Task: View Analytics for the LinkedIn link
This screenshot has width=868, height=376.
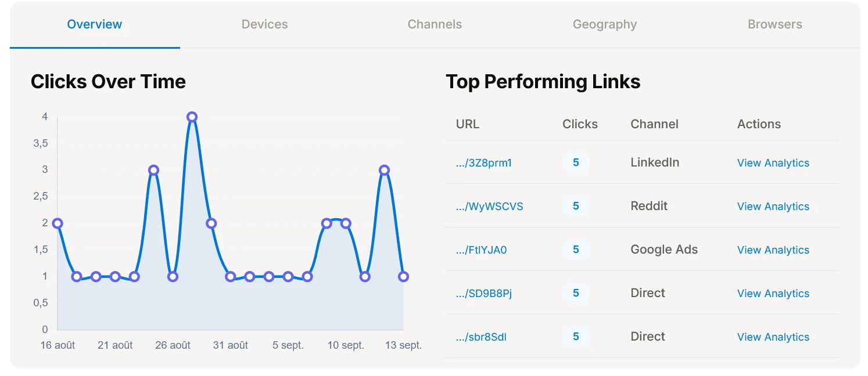Action: [773, 163]
